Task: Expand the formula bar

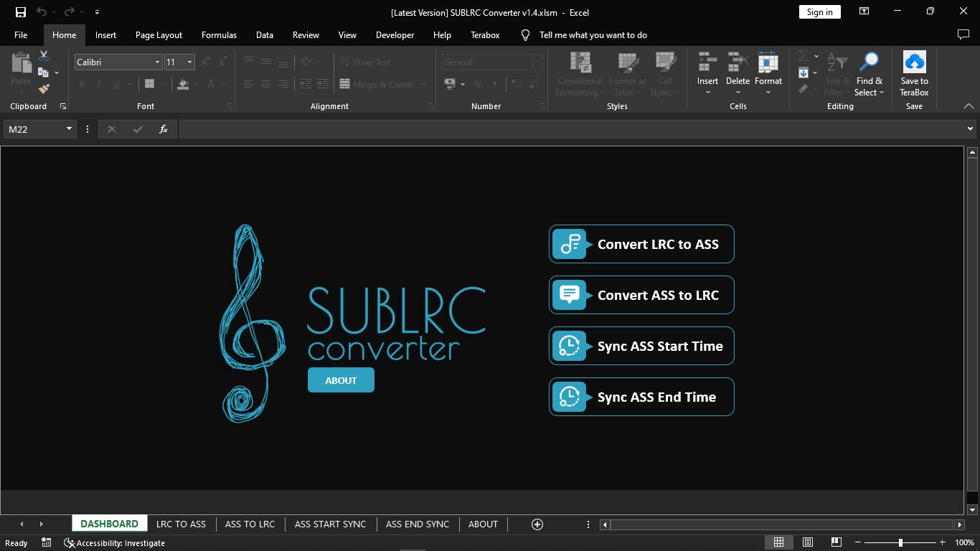Action: (970, 129)
